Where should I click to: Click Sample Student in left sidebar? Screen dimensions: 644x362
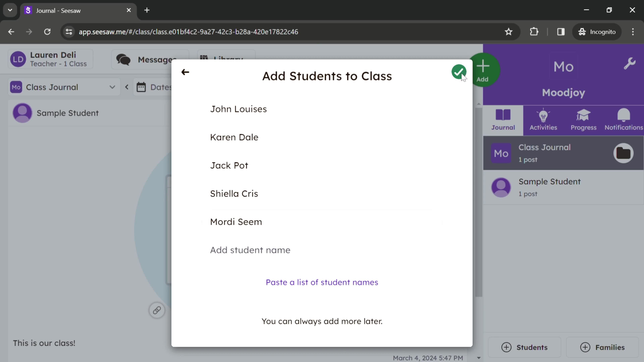point(67,113)
